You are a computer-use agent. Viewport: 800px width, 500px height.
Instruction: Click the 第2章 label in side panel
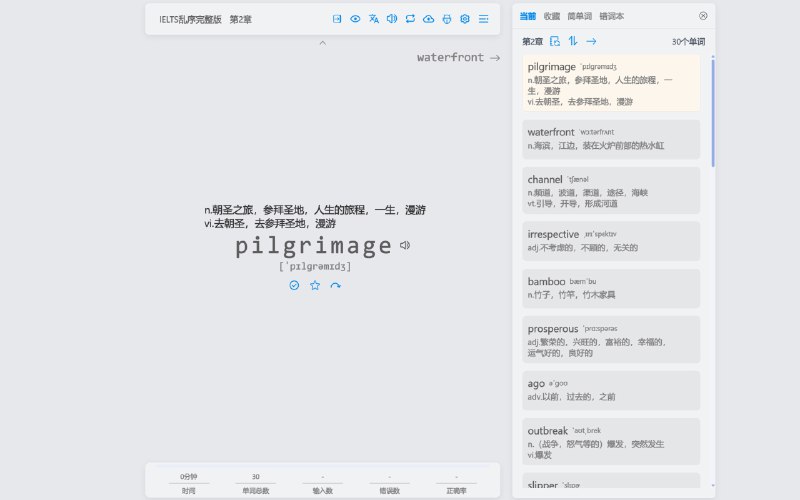click(x=532, y=42)
